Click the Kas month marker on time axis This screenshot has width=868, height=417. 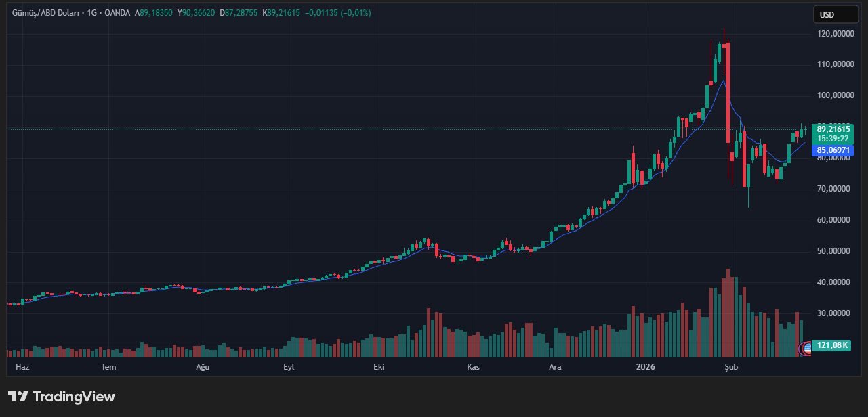[x=473, y=367]
